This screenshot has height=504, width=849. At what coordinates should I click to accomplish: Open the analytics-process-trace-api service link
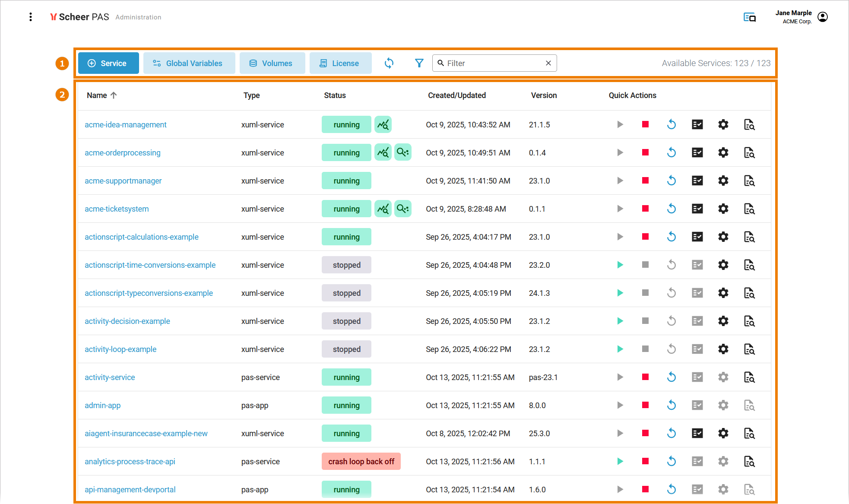(x=130, y=461)
